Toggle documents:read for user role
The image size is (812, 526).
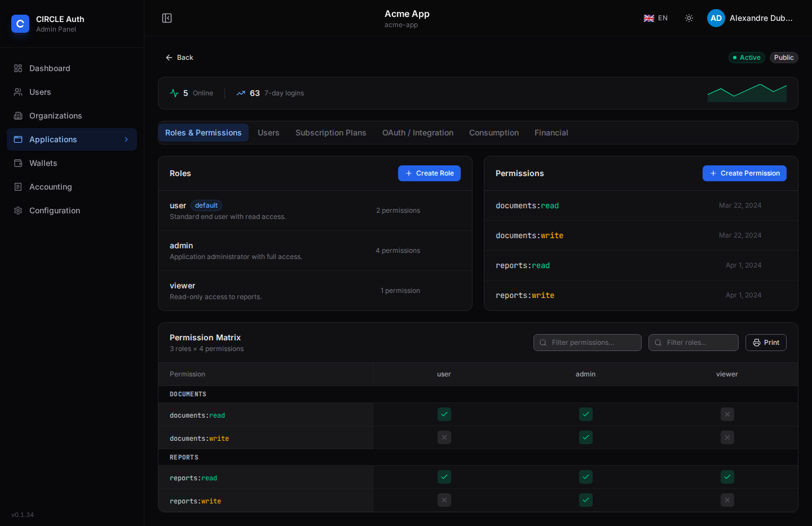(444, 414)
